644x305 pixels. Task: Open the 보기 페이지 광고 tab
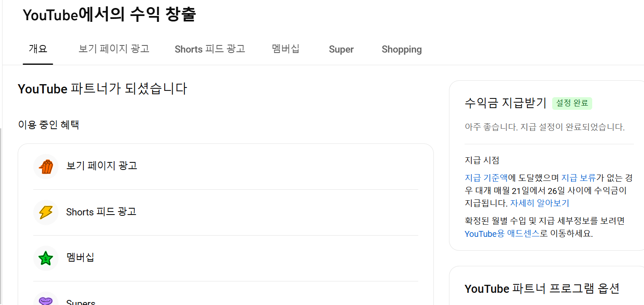coord(114,49)
